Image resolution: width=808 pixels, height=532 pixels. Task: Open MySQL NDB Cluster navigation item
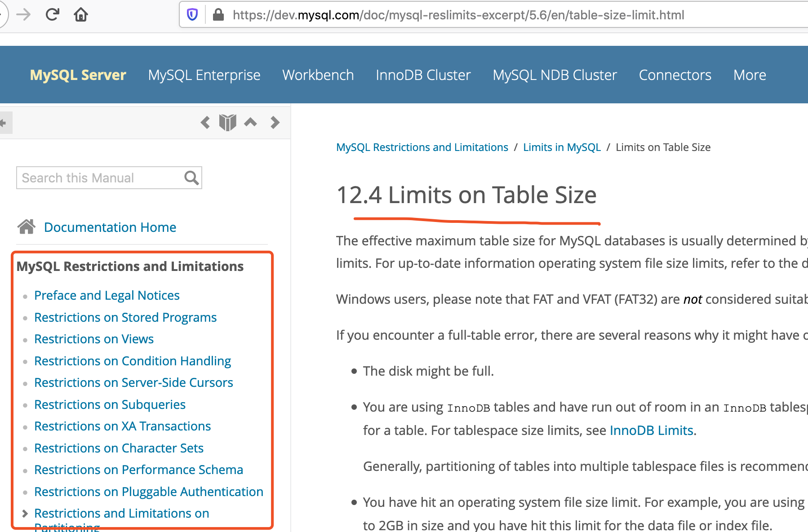(x=555, y=75)
